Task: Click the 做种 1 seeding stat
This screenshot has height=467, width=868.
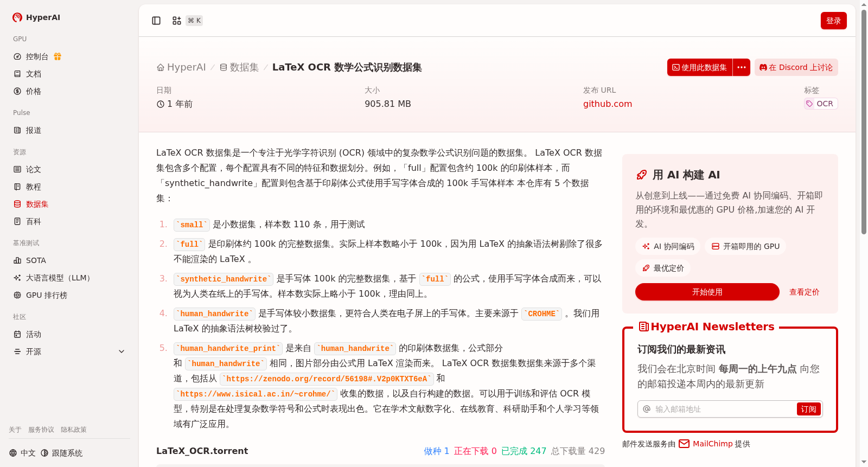Action: (x=436, y=451)
